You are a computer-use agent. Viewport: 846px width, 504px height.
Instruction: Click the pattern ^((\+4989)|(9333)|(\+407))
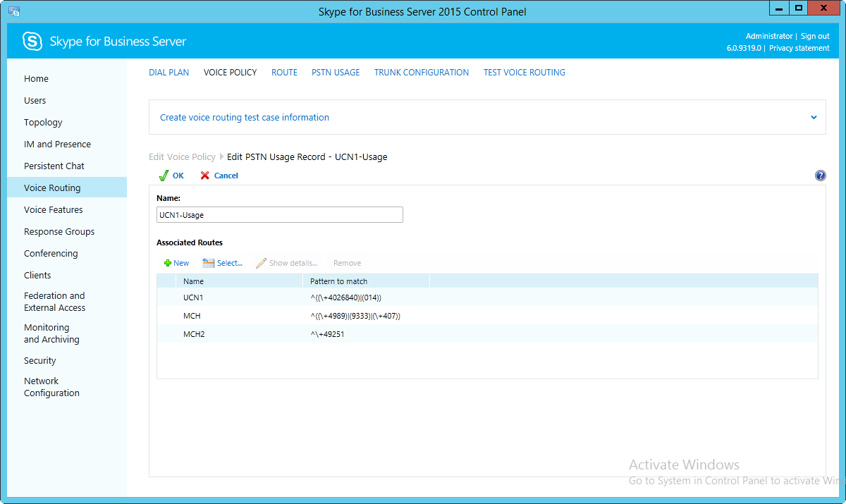tap(355, 316)
